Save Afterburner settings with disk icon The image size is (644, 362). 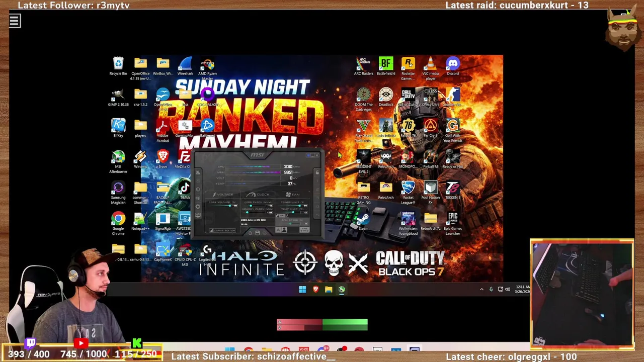pos(258,233)
